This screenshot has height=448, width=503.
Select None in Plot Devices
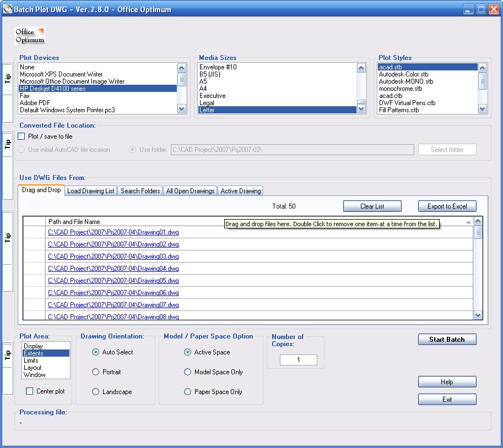coord(97,67)
